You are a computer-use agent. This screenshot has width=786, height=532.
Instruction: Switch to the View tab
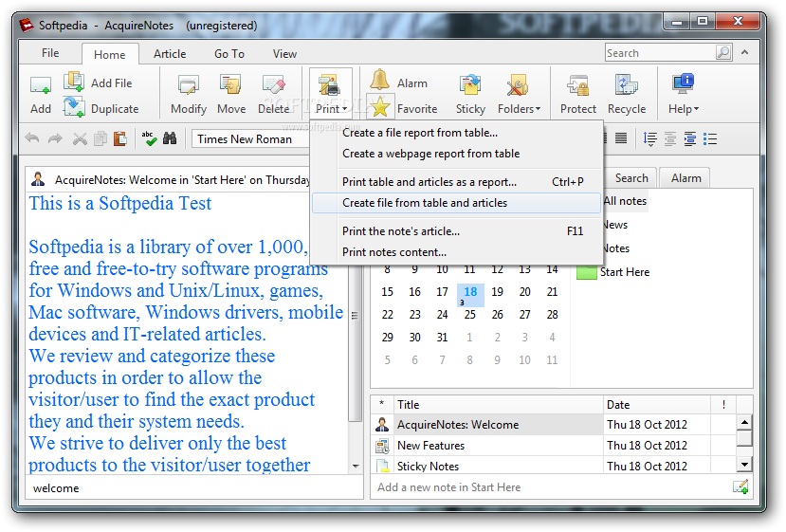coord(284,54)
